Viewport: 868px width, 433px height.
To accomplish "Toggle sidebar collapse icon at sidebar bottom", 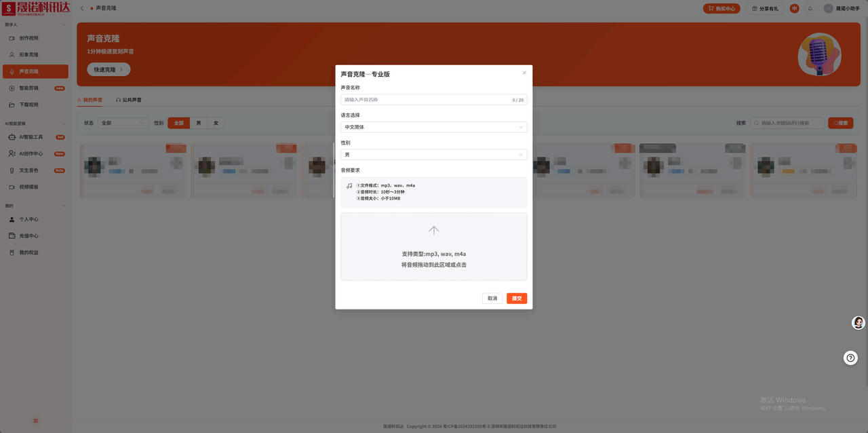I will point(36,421).
